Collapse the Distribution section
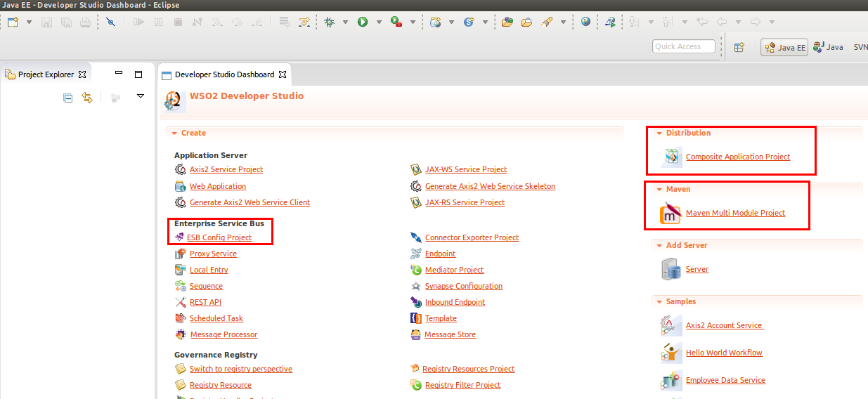Screen dimensions: 868x399 (659, 133)
